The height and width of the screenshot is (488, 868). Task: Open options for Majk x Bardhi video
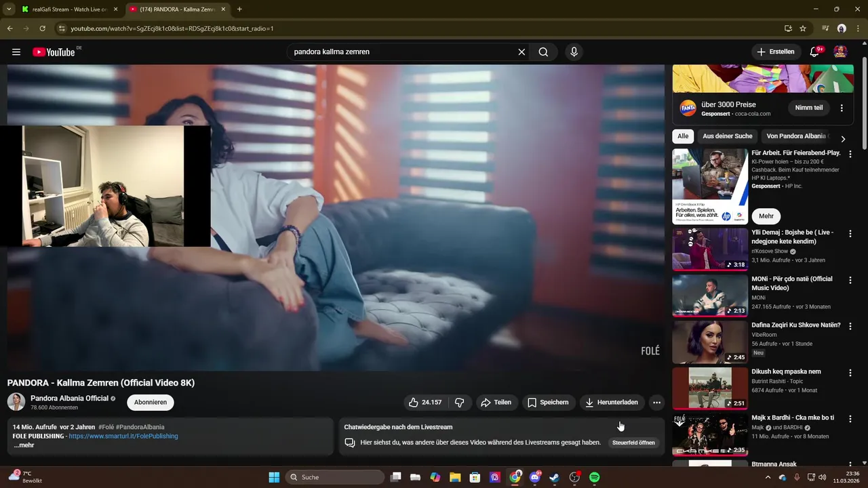pos(850,419)
